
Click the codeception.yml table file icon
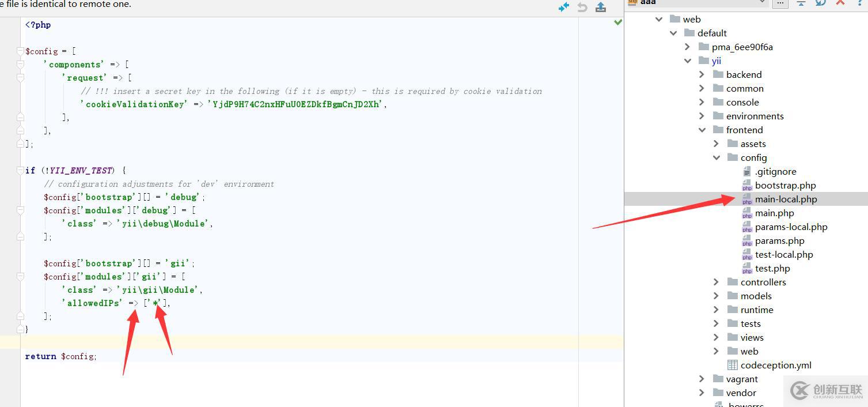[x=733, y=365]
